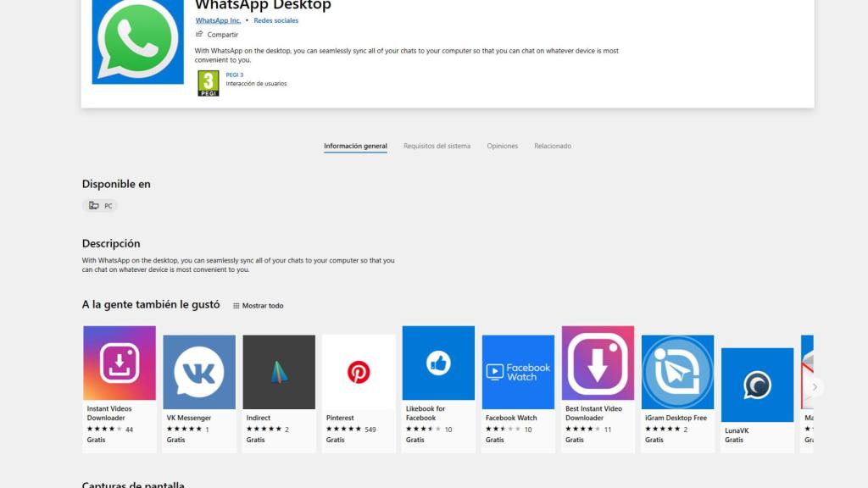This screenshot has height=488, width=868.
Task: Click the PC availability chip
Action: coord(100,206)
